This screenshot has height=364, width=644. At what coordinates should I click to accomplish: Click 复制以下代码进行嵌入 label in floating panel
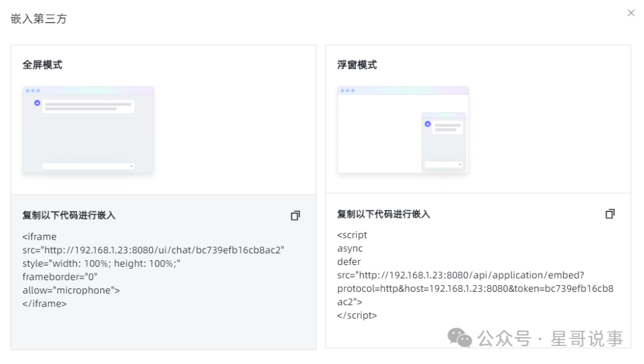pos(383,214)
